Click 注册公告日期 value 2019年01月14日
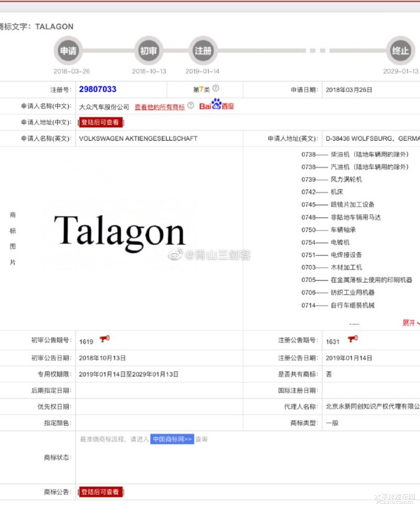The image size is (420, 508). pyautogui.click(x=349, y=358)
